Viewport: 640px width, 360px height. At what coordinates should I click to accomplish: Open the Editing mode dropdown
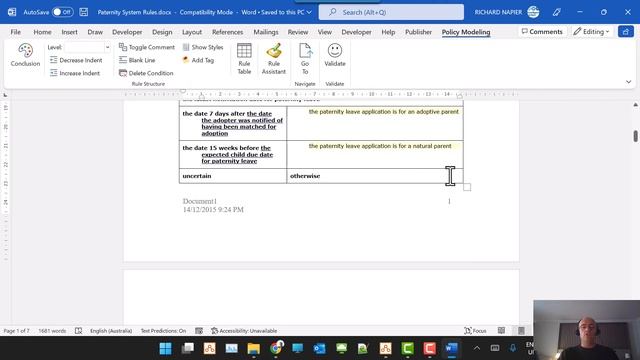pos(591,31)
